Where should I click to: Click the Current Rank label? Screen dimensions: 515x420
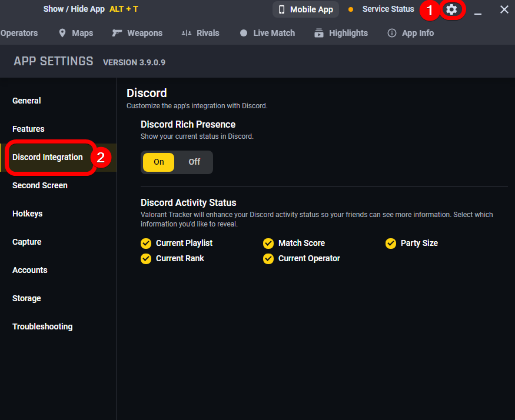coord(180,259)
